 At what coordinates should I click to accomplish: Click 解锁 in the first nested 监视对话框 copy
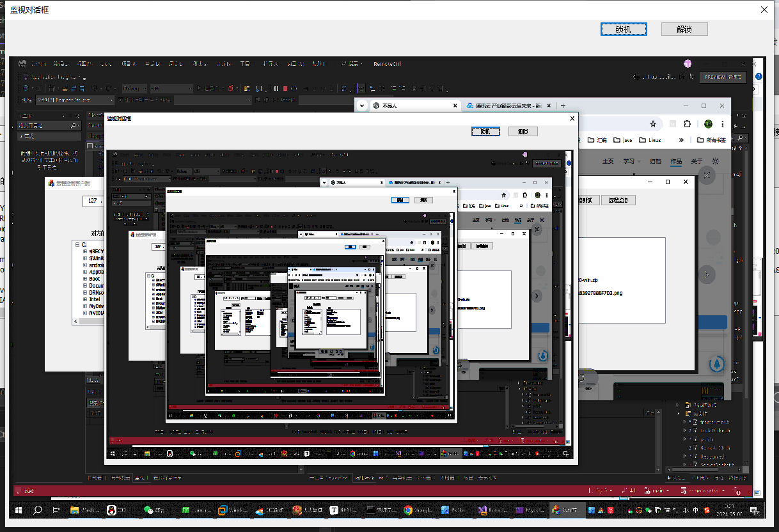(x=523, y=131)
